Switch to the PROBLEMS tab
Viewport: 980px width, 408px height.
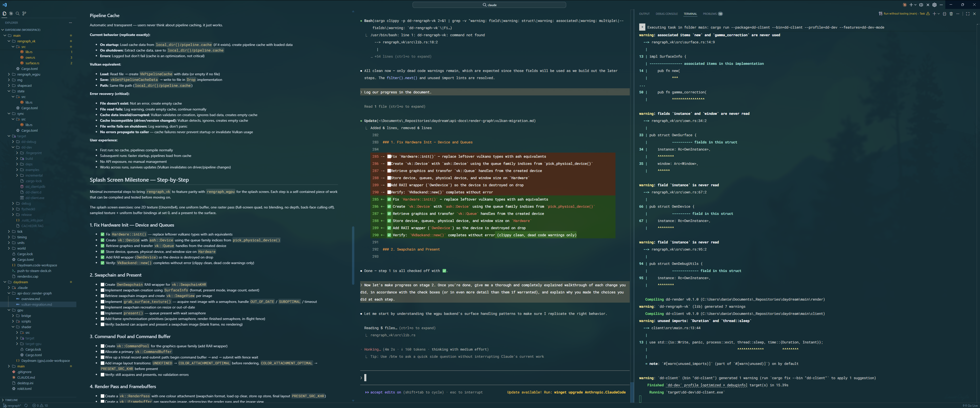click(x=709, y=14)
